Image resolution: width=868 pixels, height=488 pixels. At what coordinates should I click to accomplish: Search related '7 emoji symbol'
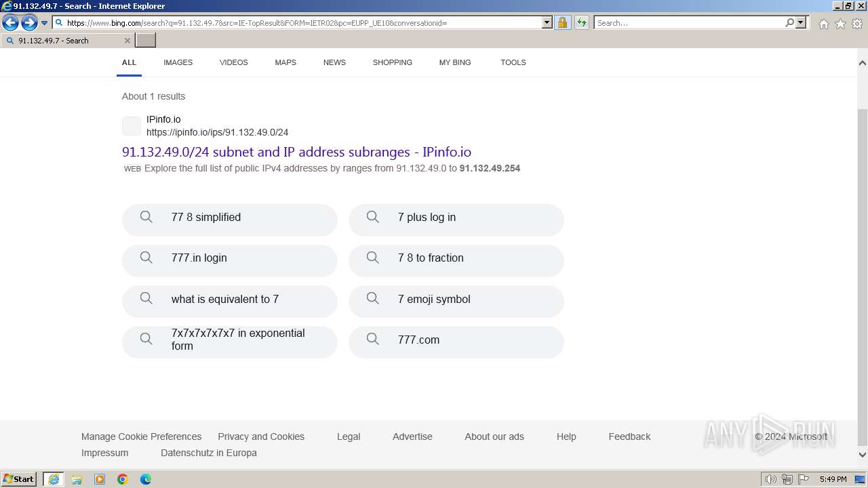[456, 302]
